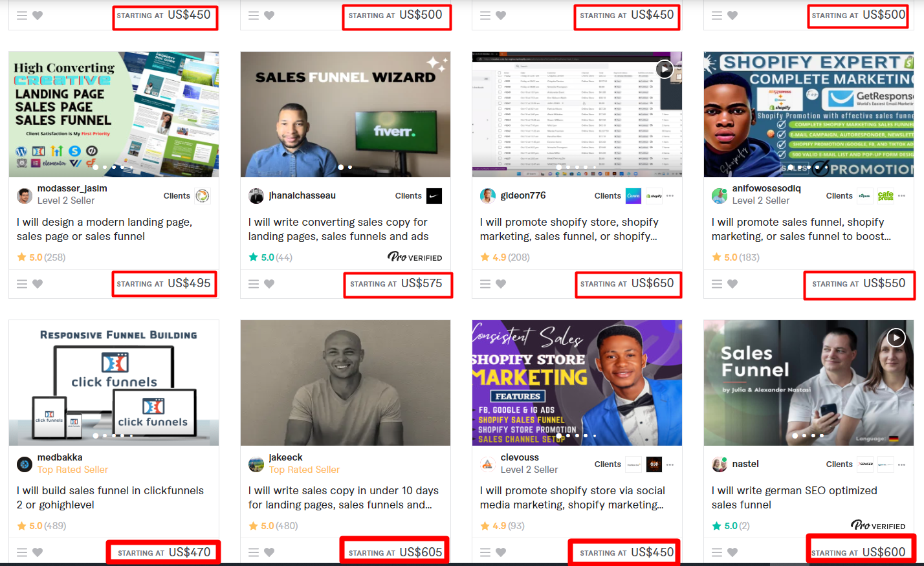The height and width of the screenshot is (566, 924).
Task: Select second carousel dot on jhanaichasseau image
Action: click(x=350, y=167)
